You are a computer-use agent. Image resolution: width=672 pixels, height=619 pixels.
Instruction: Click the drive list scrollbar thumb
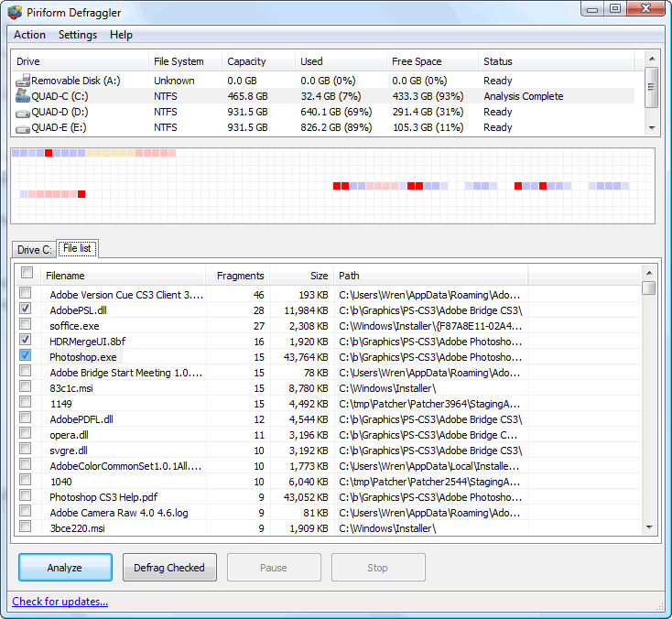click(x=652, y=87)
